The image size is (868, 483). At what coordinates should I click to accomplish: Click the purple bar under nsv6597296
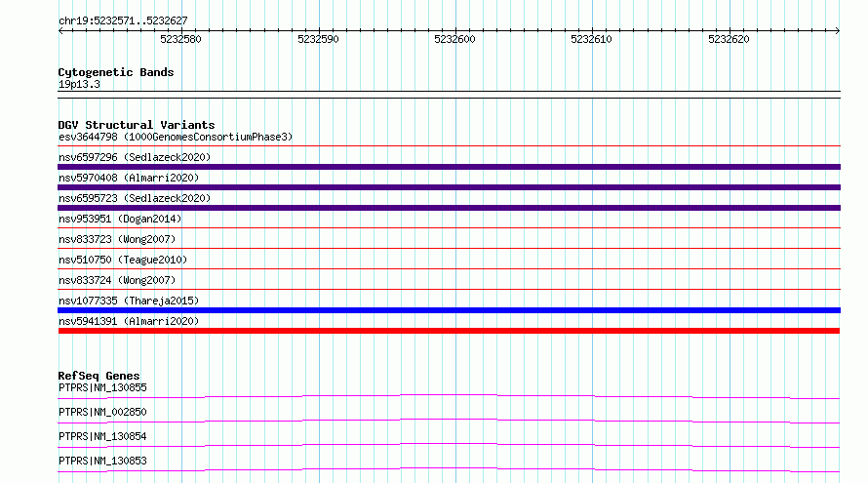click(449, 167)
